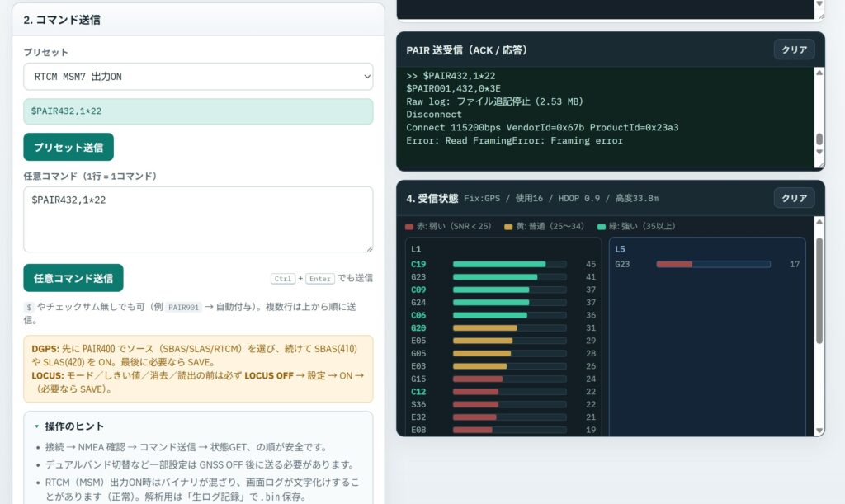Click the "PAIR901" code example
Screen dimensions: 845x504
pyautogui.click(x=184, y=308)
